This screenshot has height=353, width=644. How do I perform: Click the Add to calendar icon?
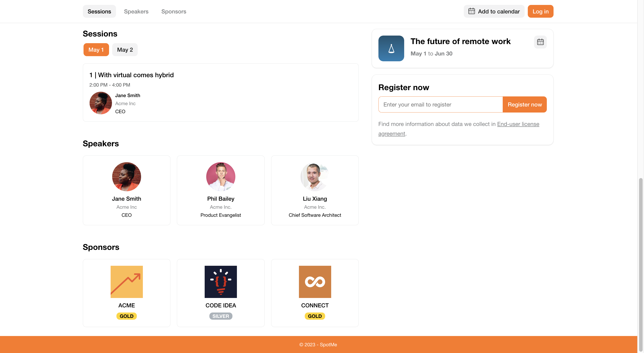pyautogui.click(x=472, y=11)
